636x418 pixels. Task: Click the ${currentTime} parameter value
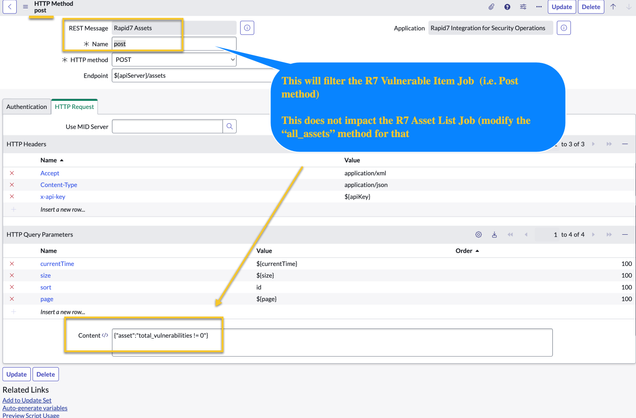(x=277, y=264)
